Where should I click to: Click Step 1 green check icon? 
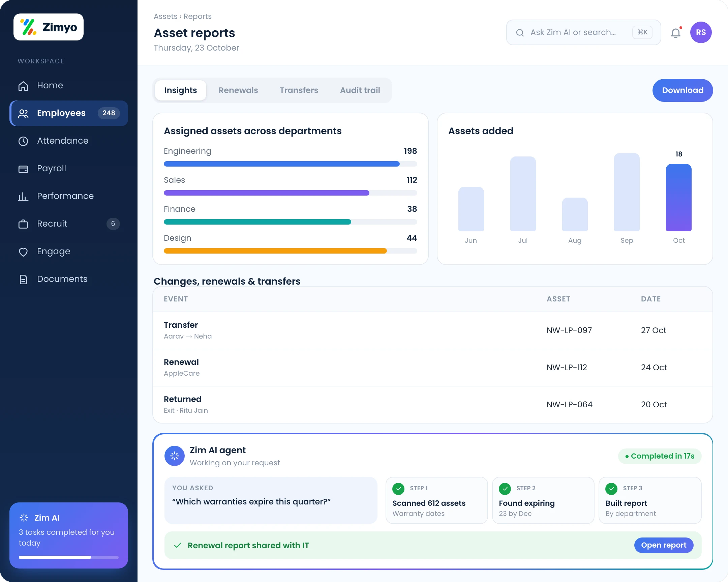(398, 489)
